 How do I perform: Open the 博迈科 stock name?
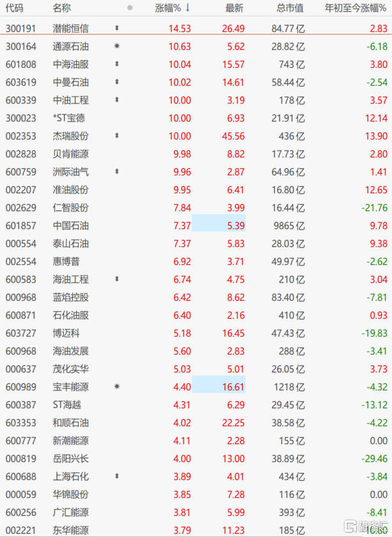(x=66, y=333)
